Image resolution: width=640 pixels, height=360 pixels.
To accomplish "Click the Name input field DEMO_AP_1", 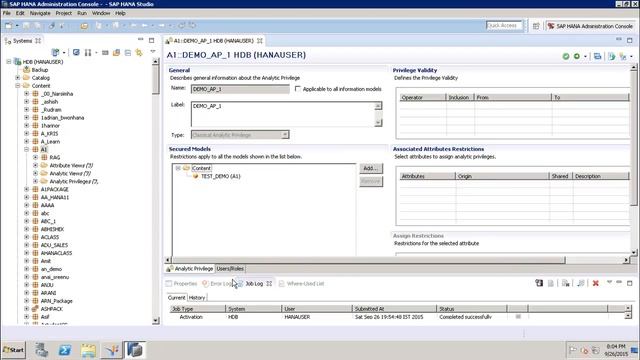I will pos(240,89).
